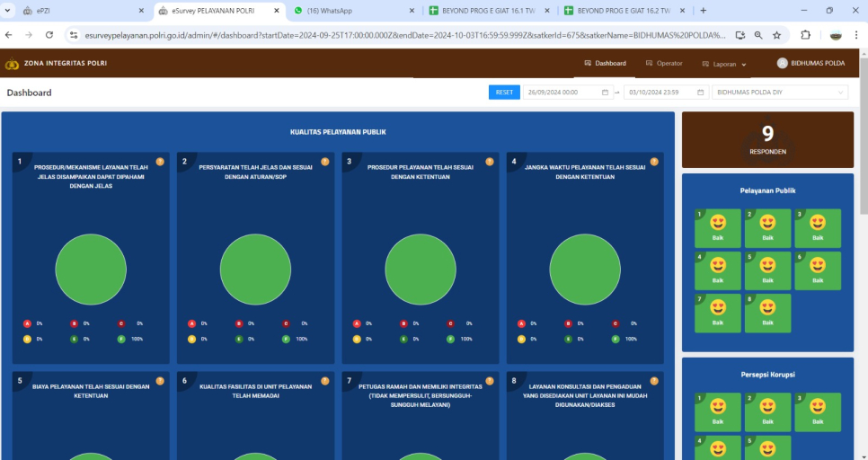
Task: Click Pelayanan Publik Baik emoji tile 4
Action: [718, 270]
